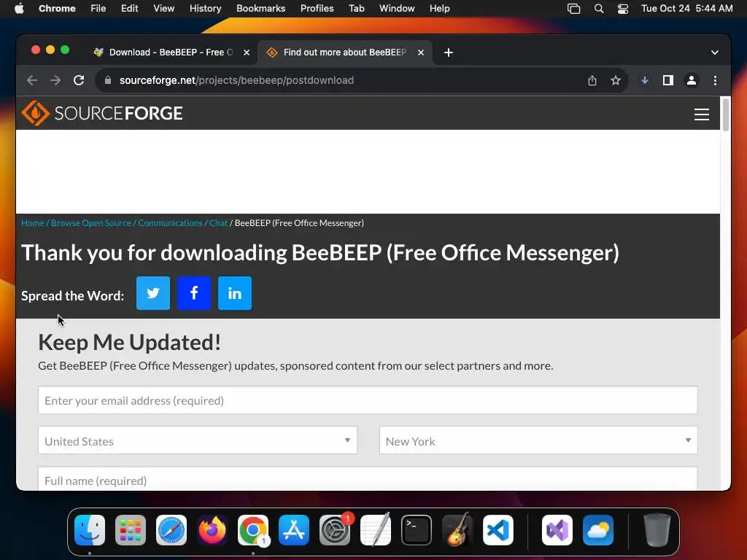
Task: Click the SourceForge logo
Action: point(102,113)
